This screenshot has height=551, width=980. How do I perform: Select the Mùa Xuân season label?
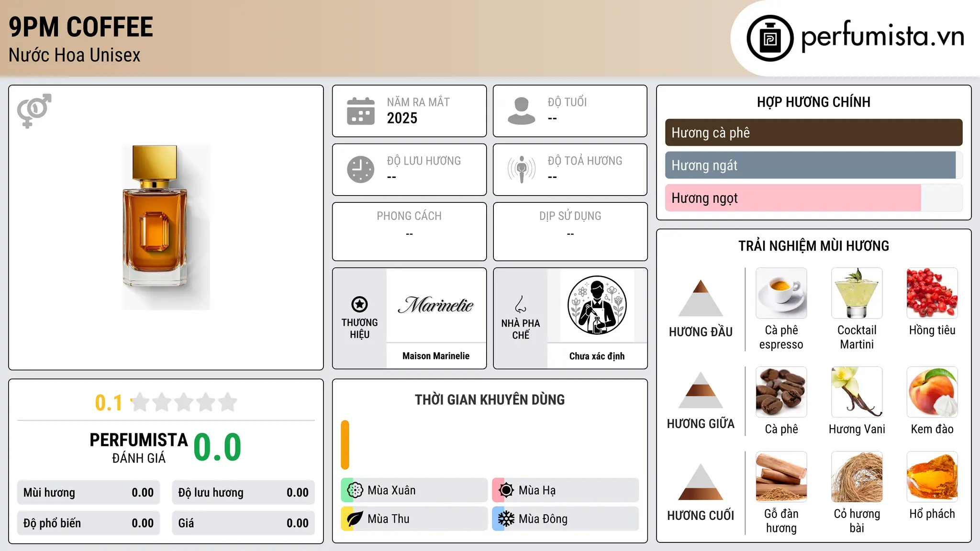[x=391, y=490]
